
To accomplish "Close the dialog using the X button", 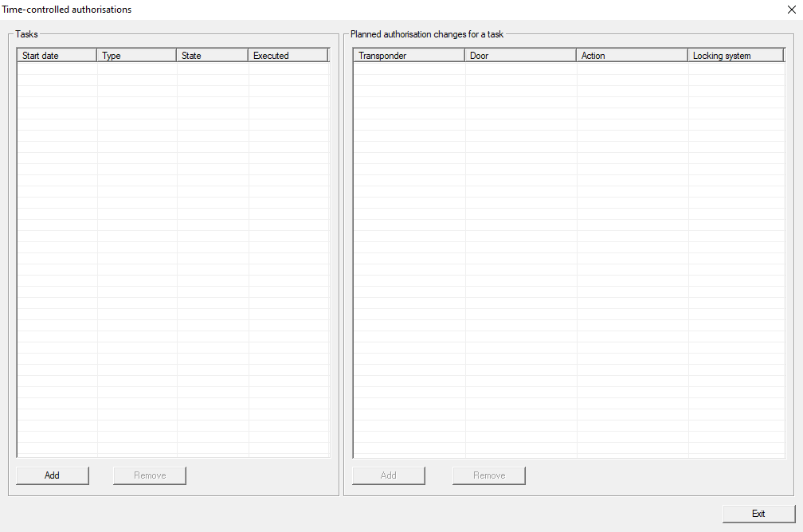I will [791, 10].
